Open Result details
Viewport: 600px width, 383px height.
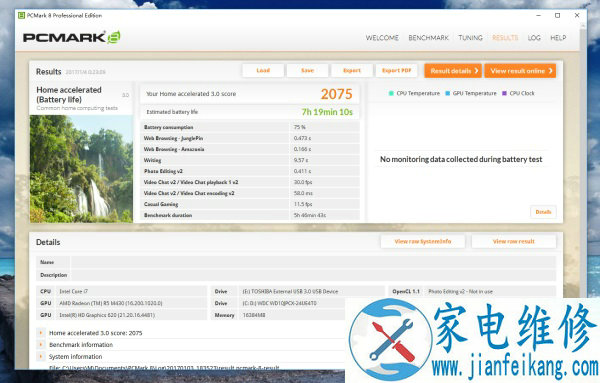pyautogui.click(x=453, y=71)
